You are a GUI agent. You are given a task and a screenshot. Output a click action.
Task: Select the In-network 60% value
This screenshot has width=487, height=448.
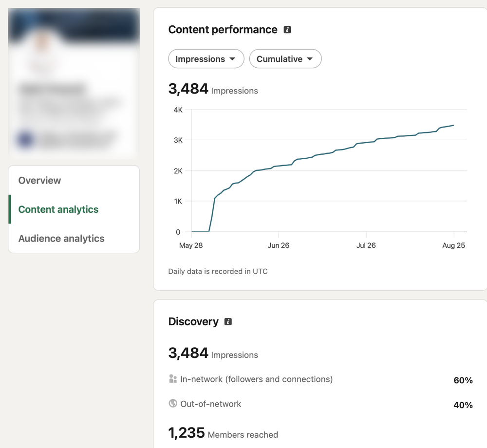(x=463, y=380)
